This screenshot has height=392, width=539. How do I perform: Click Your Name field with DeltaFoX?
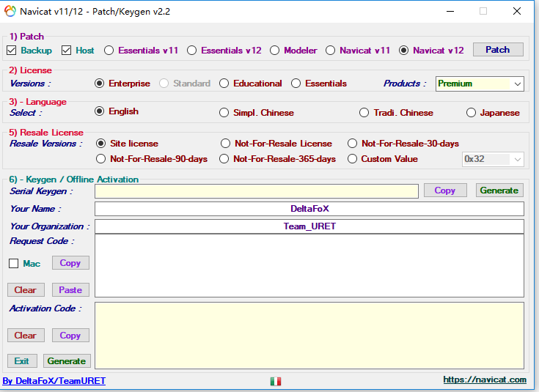(x=309, y=209)
